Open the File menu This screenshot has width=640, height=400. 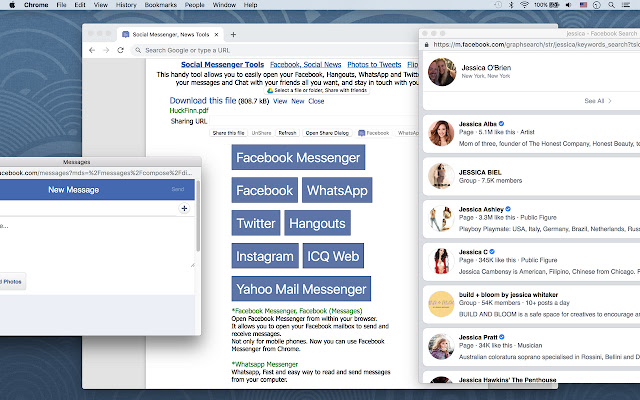61,5
